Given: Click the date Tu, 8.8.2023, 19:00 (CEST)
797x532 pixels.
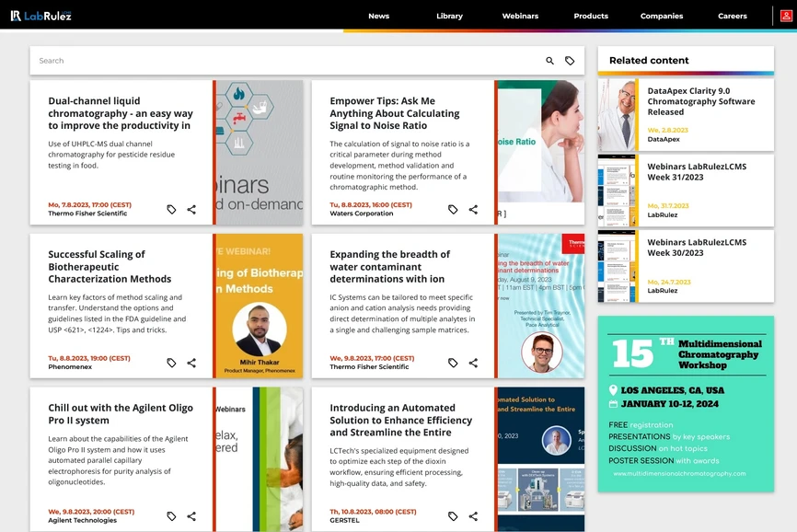Looking at the screenshot, I should [89, 358].
